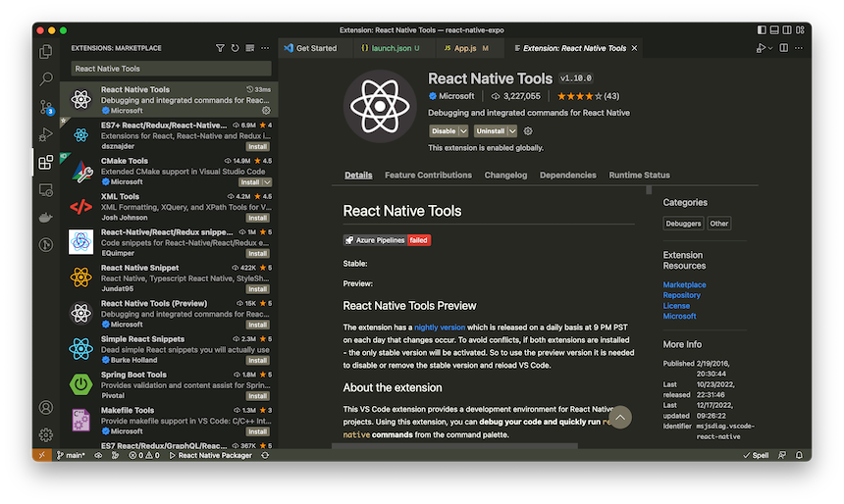Install React Native Snippet extension
The height and width of the screenshot is (504, 844).
[258, 289]
